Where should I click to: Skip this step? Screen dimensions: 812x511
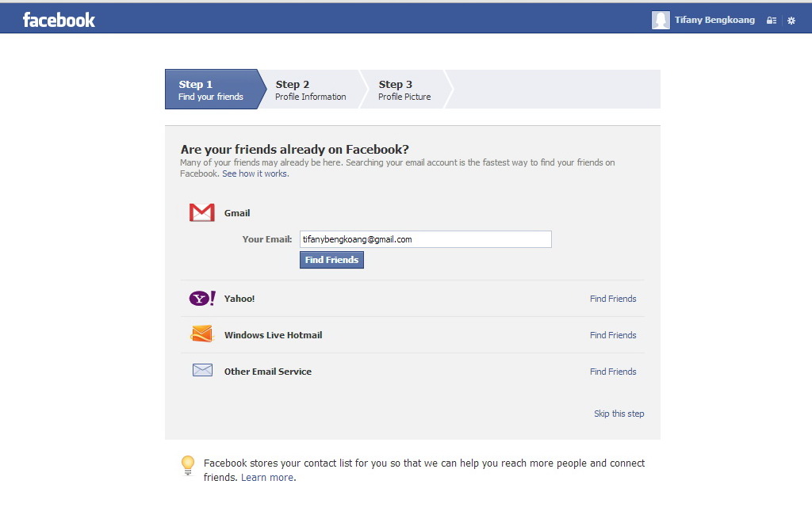619,414
